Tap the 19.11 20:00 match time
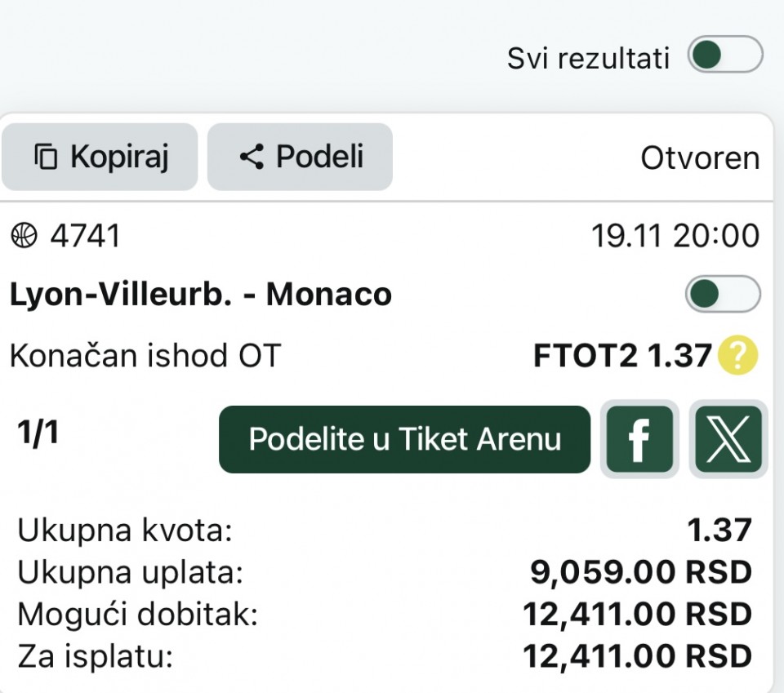Screen dimensions: 784x693 point(675,236)
